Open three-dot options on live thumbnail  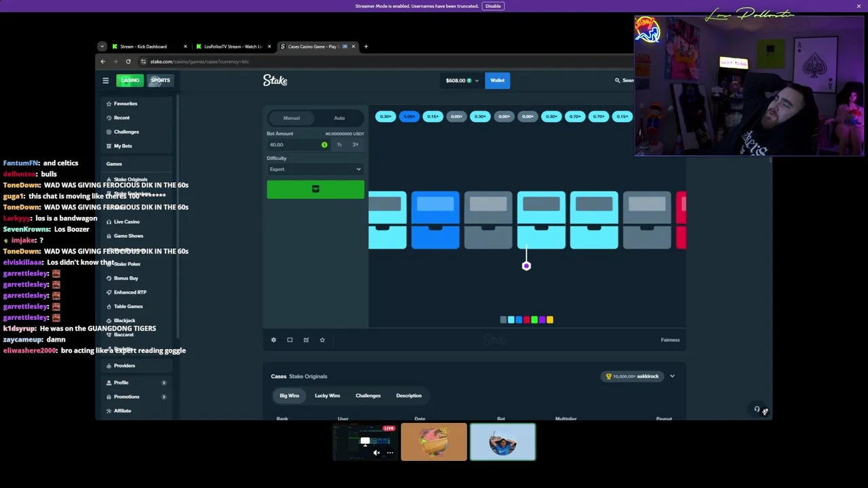pos(390,453)
